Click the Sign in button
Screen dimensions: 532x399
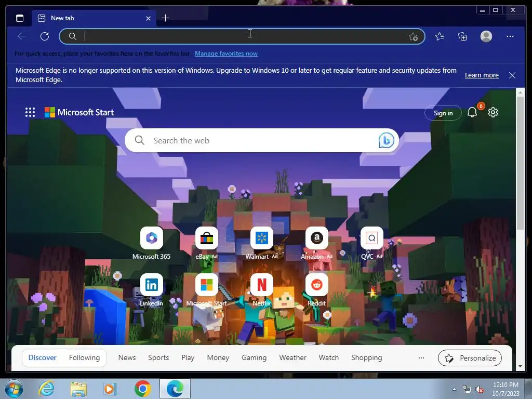click(x=443, y=113)
